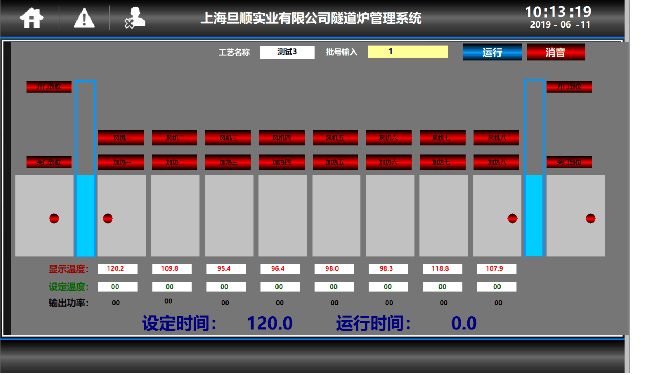Toggle fan one (风机一) button
Image resolution: width=666 pixels, height=375 pixels.
point(121,138)
